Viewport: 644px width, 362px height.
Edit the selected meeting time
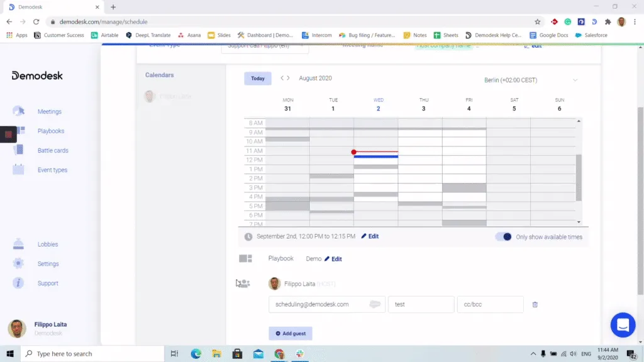[x=370, y=236]
